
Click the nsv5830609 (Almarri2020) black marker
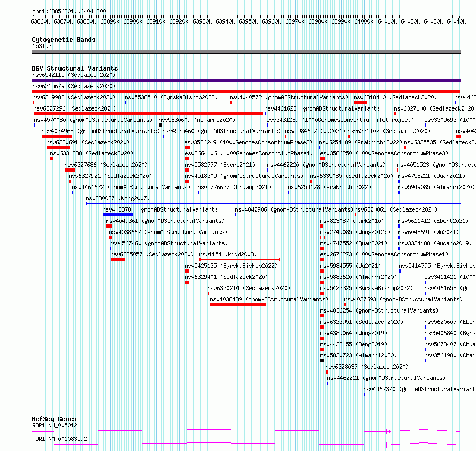[160, 125]
